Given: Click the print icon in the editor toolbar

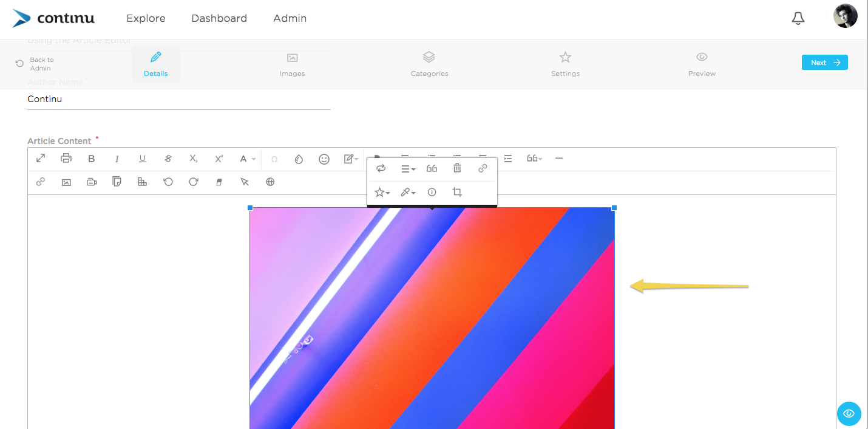Looking at the screenshot, I should 66,159.
